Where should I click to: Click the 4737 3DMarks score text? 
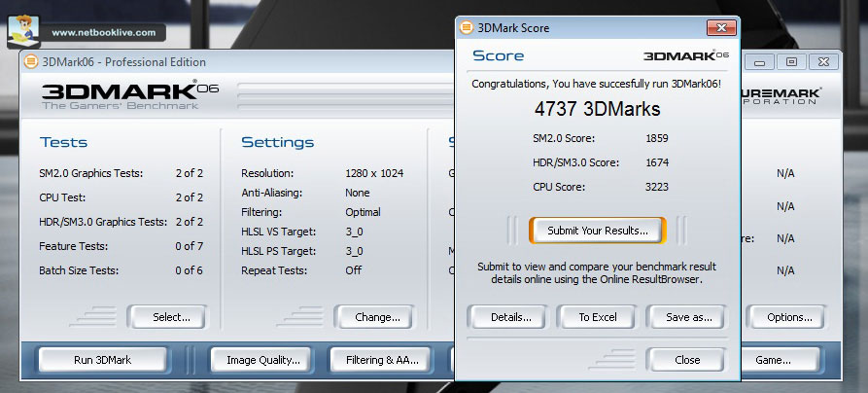(x=598, y=109)
